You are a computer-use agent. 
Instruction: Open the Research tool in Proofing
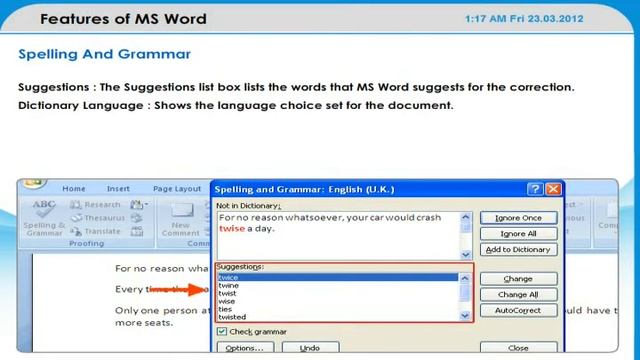click(95, 204)
